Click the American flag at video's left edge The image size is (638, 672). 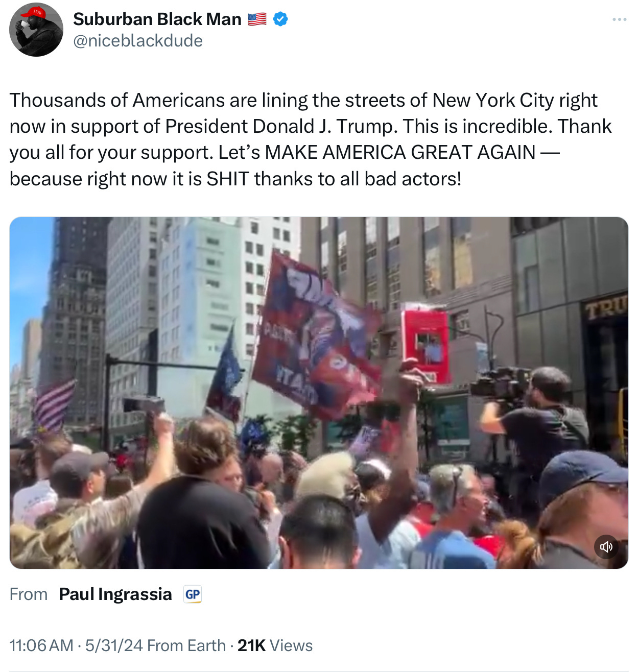pyautogui.click(x=53, y=406)
